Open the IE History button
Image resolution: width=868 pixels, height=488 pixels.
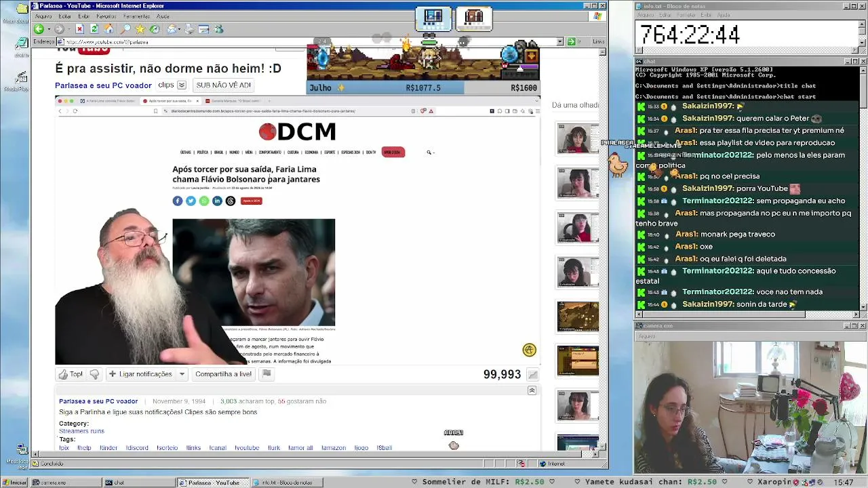click(155, 29)
